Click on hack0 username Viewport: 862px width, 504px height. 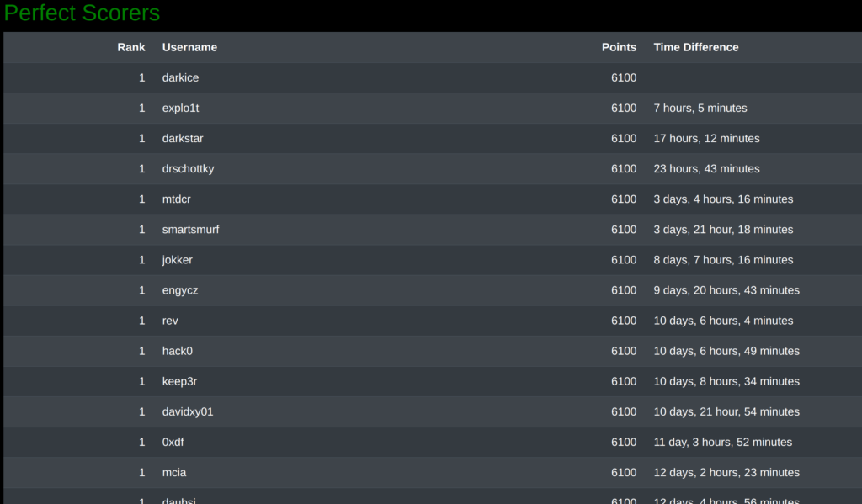(x=177, y=351)
